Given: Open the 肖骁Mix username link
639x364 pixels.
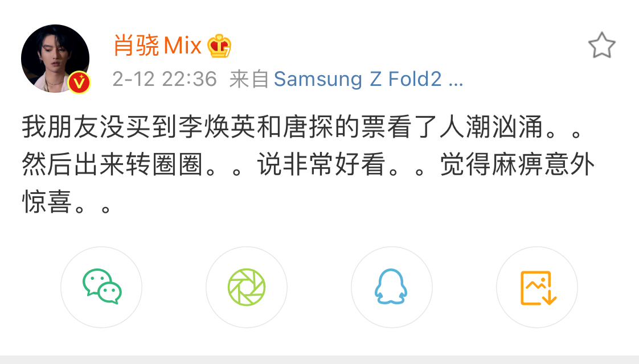Looking at the screenshot, I should [157, 45].
